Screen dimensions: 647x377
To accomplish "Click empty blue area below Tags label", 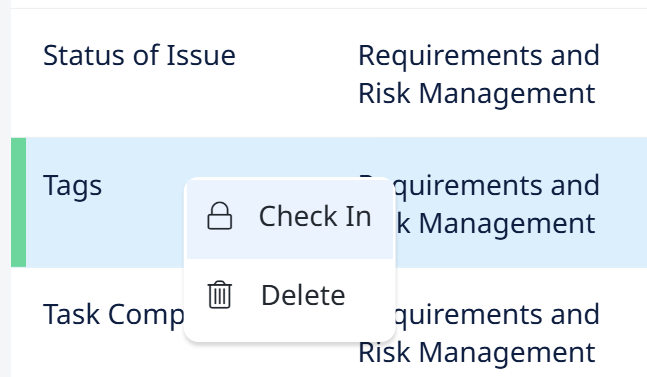I will [103, 239].
